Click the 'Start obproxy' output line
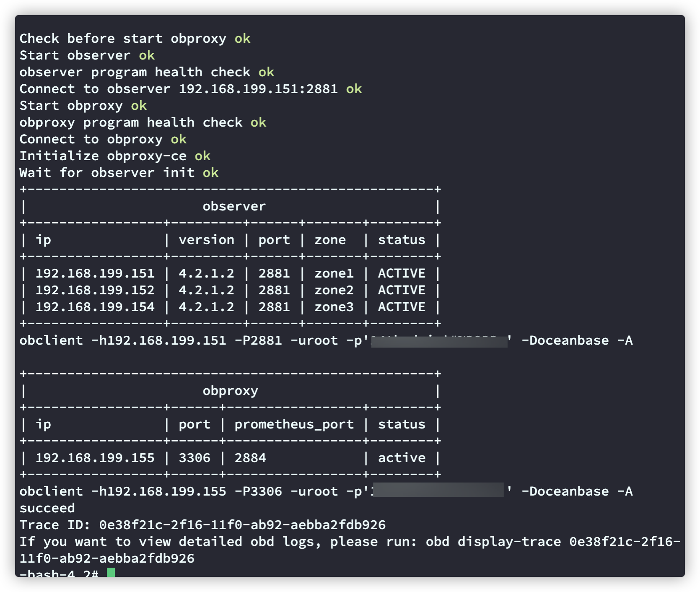Viewport: 700px width, 592px height. click(83, 106)
